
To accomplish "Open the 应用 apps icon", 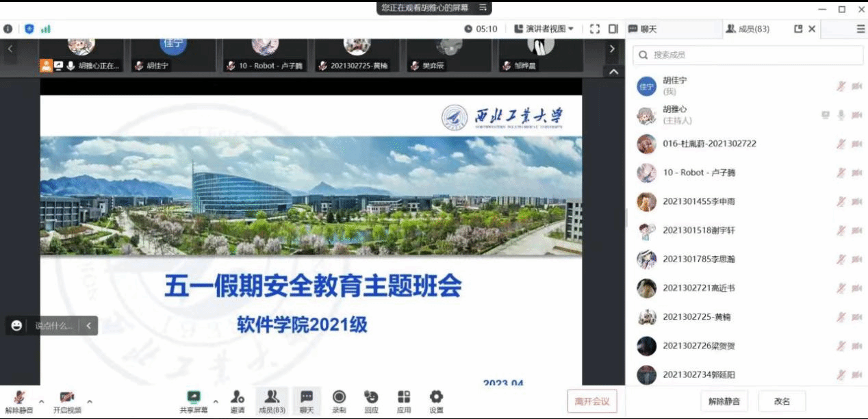I will point(404,397).
